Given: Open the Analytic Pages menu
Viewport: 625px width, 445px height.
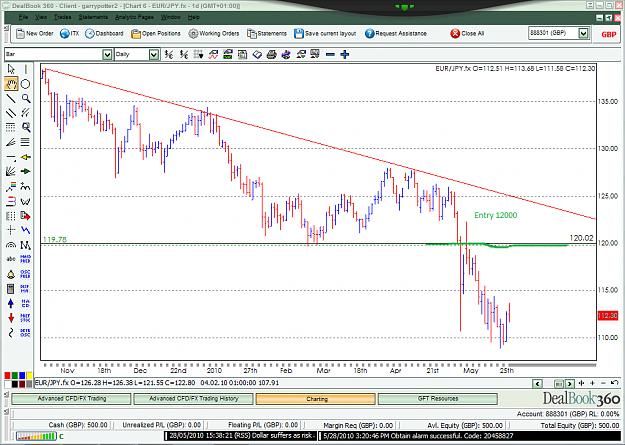Looking at the screenshot, I should tap(134, 17).
